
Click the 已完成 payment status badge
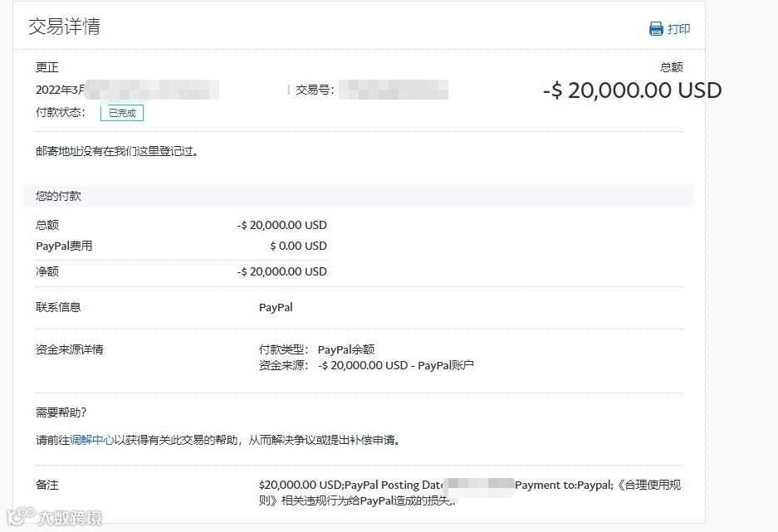[x=122, y=113]
